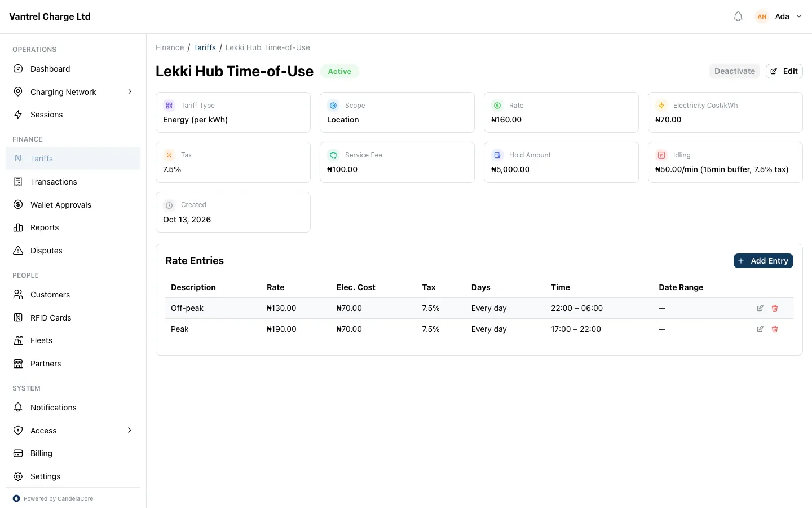Click the Active status badge
The width and height of the screenshot is (812, 508).
click(339, 71)
